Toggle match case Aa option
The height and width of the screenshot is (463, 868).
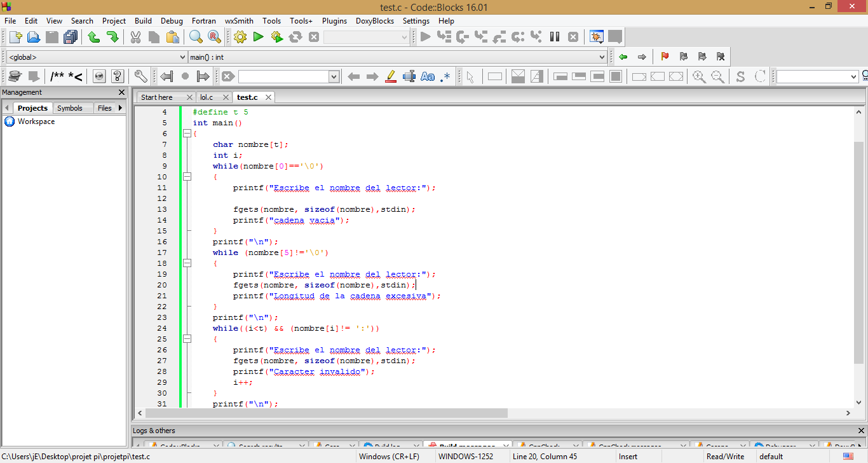(x=428, y=76)
